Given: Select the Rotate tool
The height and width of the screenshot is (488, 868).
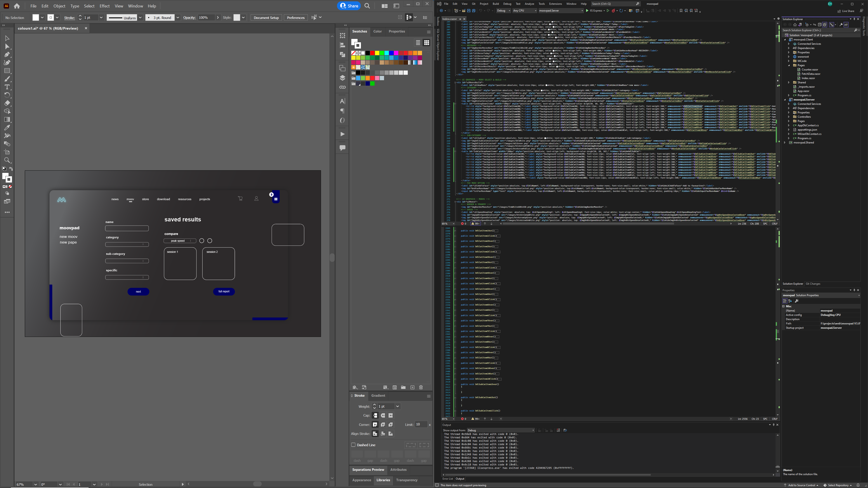Looking at the screenshot, I should 7,95.
